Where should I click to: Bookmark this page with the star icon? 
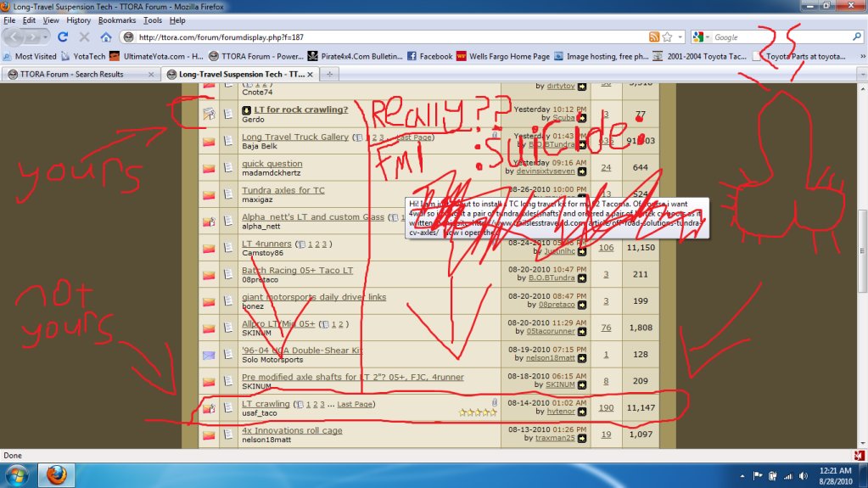(x=667, y=37)
